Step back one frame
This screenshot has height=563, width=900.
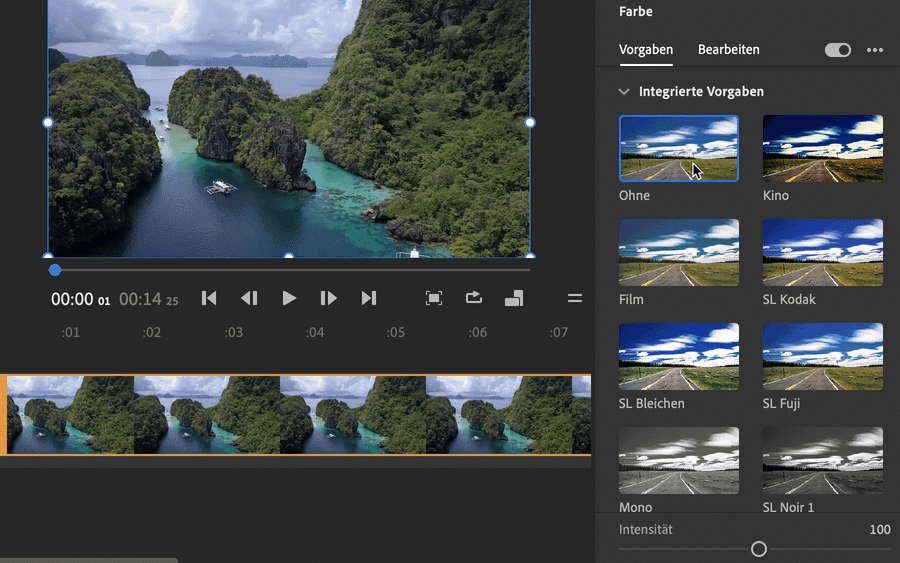249,298
